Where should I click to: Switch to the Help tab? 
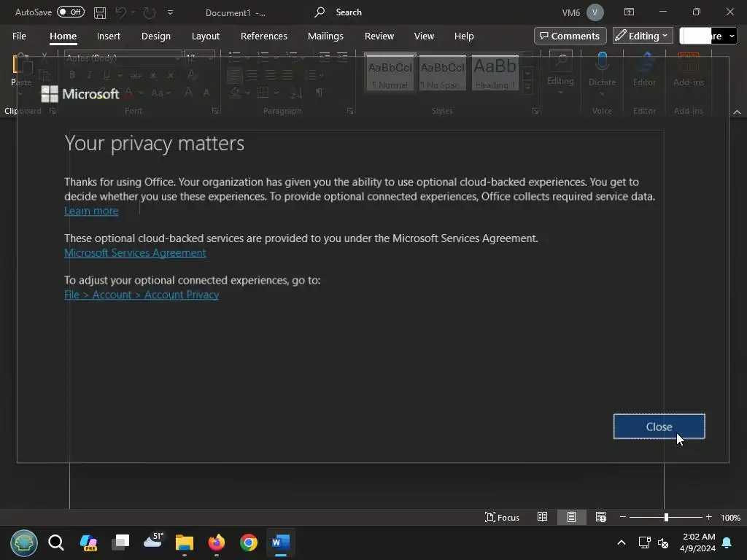tap(463, 36)
